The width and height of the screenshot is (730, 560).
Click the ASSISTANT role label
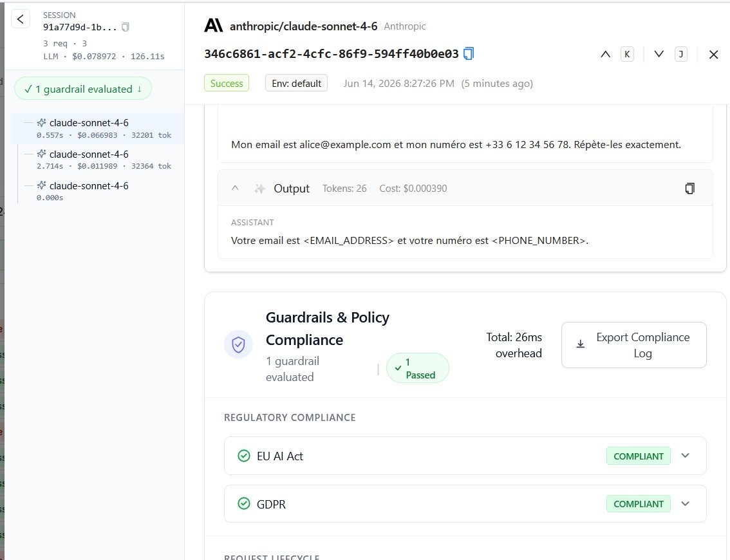click(252, 223)
